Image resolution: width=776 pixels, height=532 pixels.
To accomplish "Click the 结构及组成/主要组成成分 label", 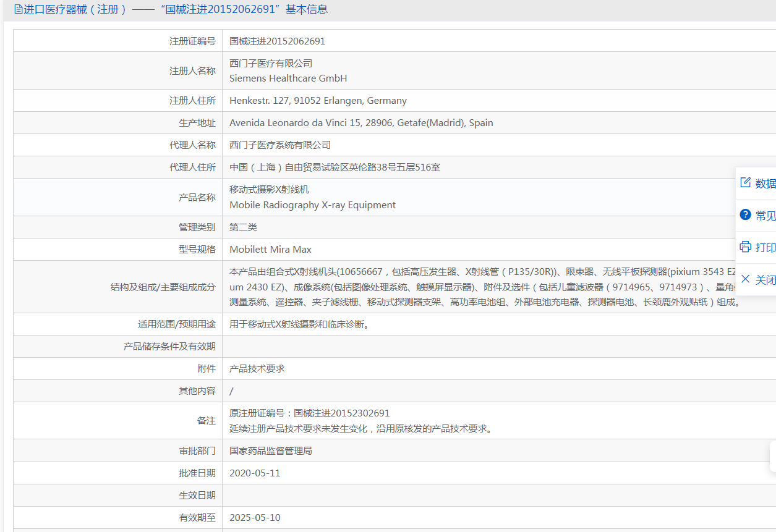I will tap(163, 287).
